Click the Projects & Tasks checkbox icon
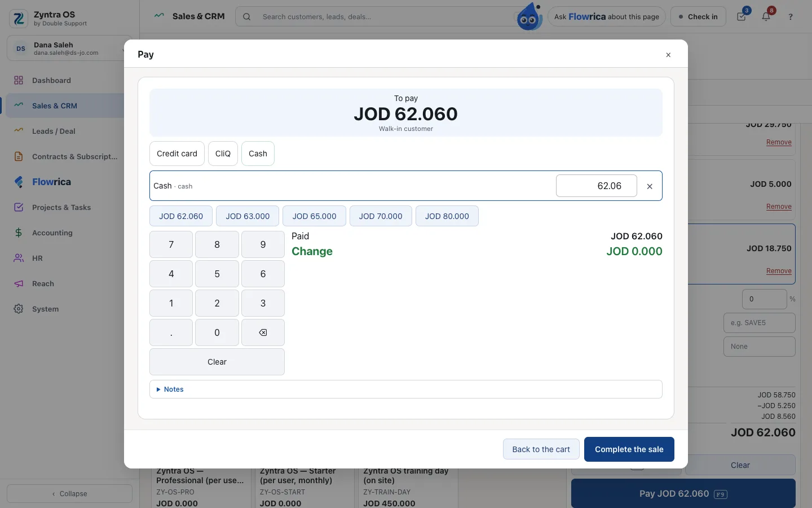812x508 pixels. [x=19, y=207]
